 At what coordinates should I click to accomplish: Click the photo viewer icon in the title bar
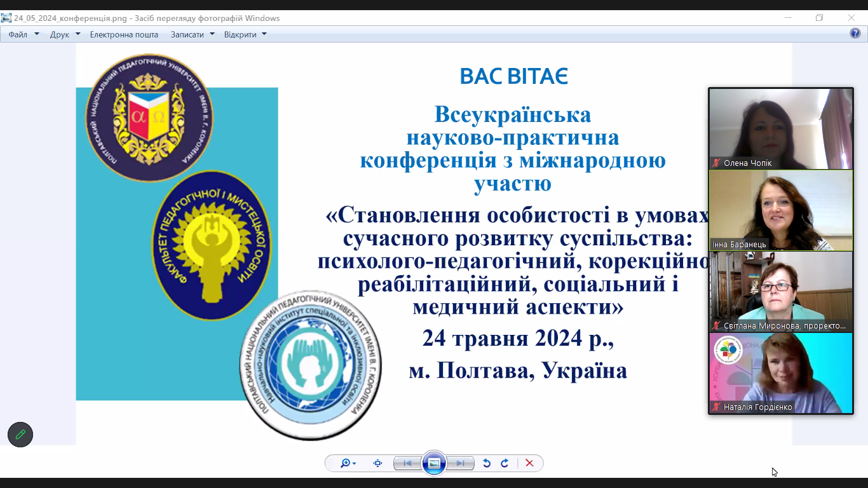[x=6, y=18]
